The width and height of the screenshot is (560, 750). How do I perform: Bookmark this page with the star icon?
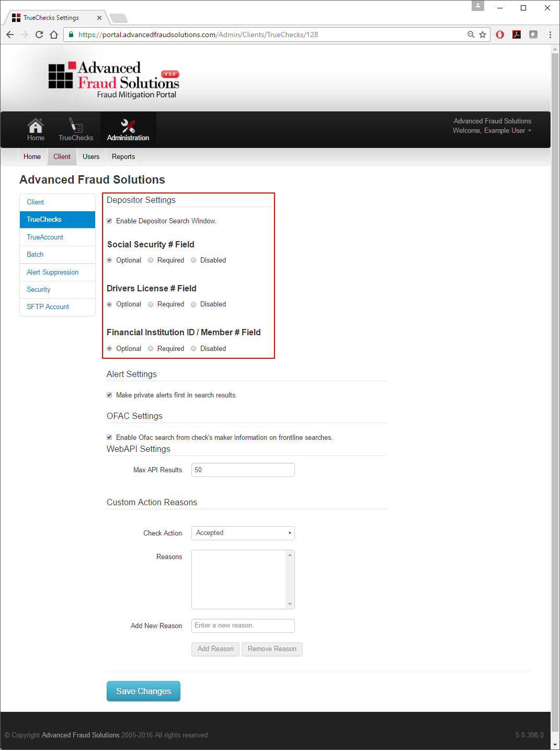483,35
